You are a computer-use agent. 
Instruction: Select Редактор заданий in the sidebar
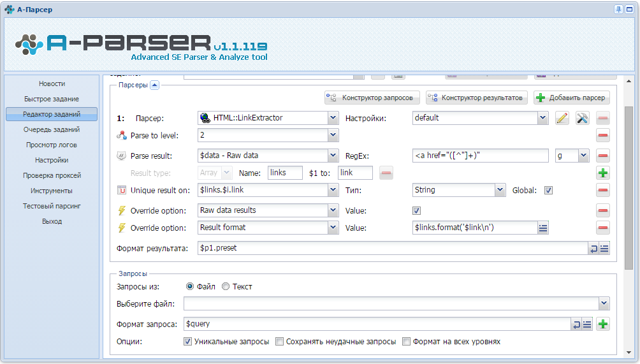click(52, 114)
